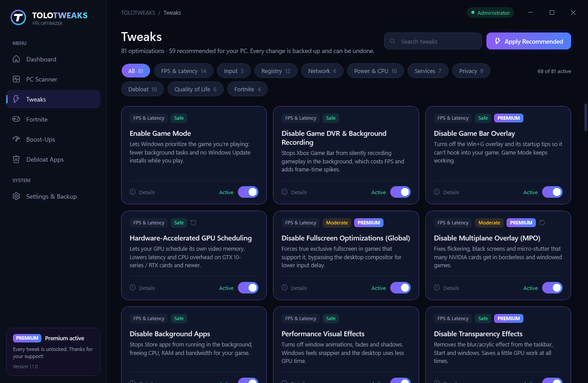Turn off Disable Fullscreen Optimizations toggle
588x383 pixels.
400,288
